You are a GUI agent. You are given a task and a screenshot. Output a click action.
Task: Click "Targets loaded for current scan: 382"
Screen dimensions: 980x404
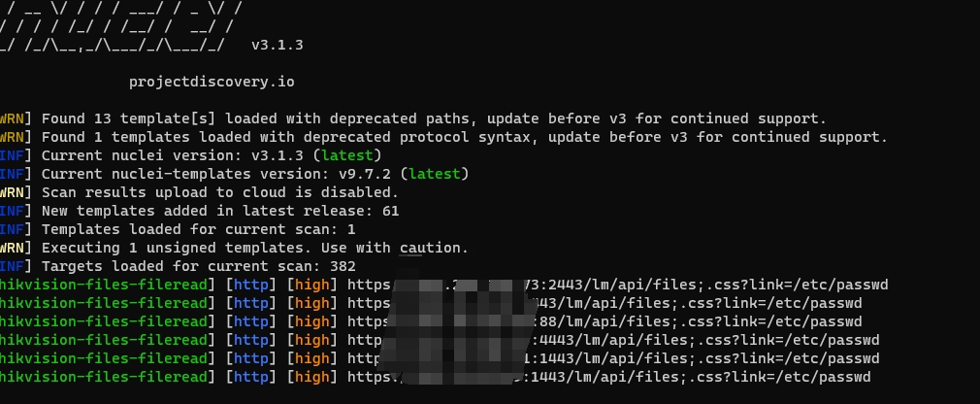pyautogui.click(x=198, y=266)
